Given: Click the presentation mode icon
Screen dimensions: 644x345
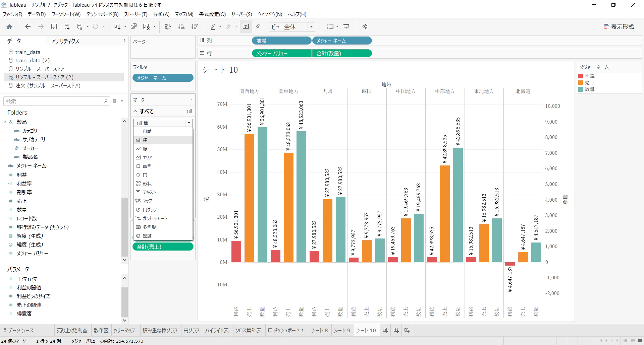Looking at the screenshot, I should [x=346, y=26].
